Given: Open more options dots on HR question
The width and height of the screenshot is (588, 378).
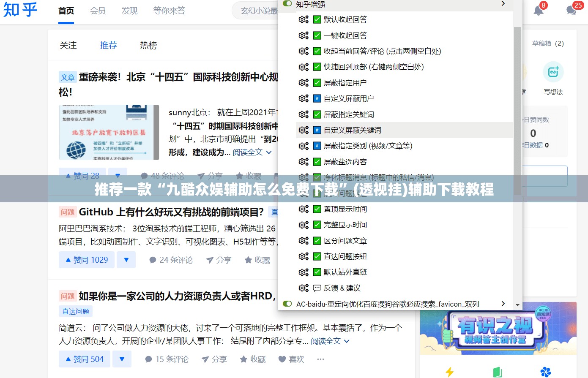Looking at the screenshot, I should tap(320, 359).
